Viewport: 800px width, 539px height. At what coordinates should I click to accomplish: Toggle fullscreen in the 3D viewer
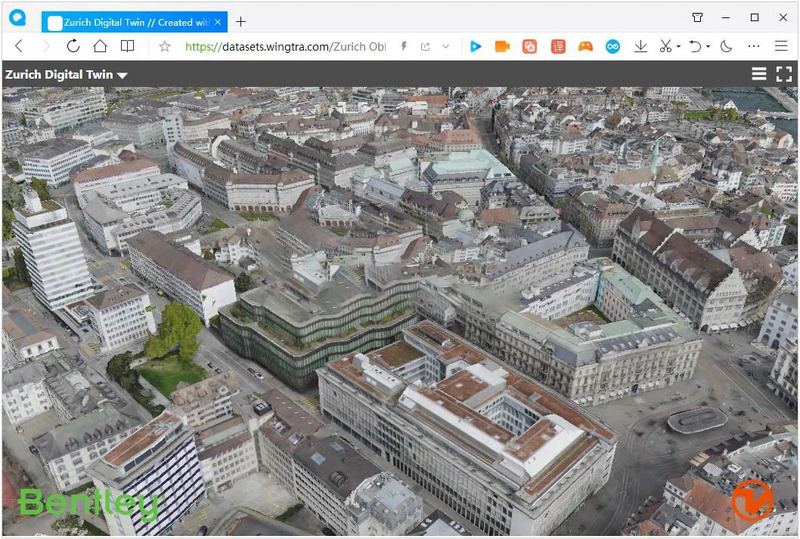[784, 74]
